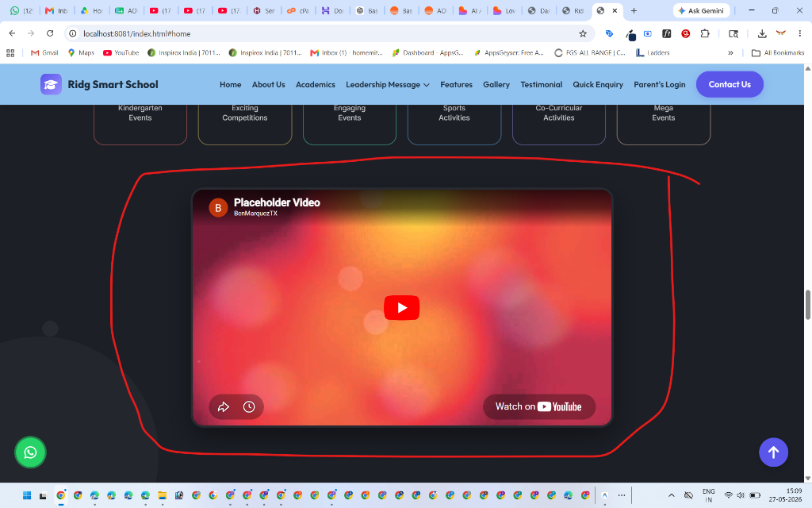Click the volume icon in system tray
This screenshot has height=508, width=812.
point(741,495)
